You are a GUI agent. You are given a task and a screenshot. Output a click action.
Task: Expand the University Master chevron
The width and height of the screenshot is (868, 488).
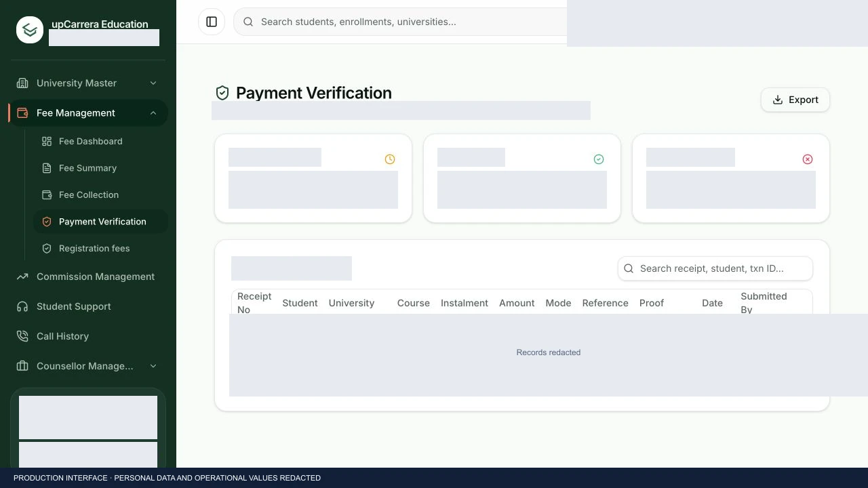pyautogui.click(x=153, y=83)
